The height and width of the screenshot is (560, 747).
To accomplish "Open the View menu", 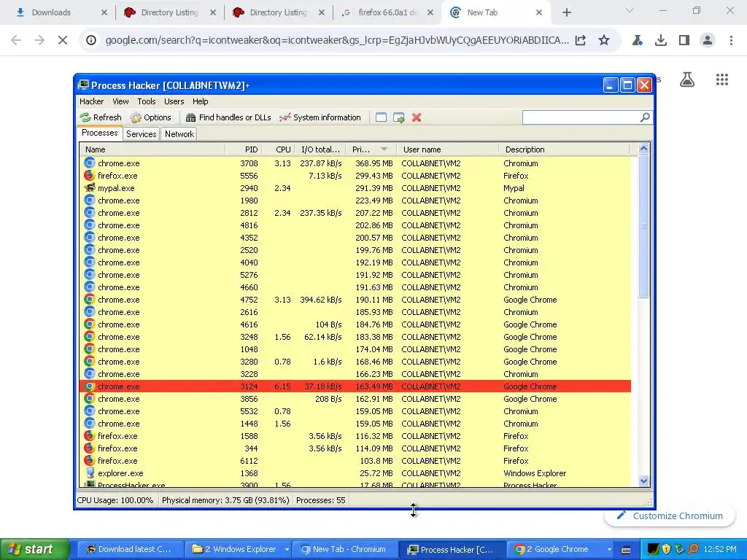I will click(x=120, y=101).
